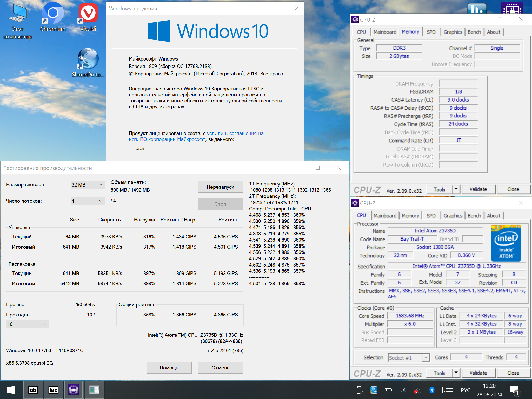Select the Intel Atom Z3735D Name field
The image size is (532, 399).
435,231
